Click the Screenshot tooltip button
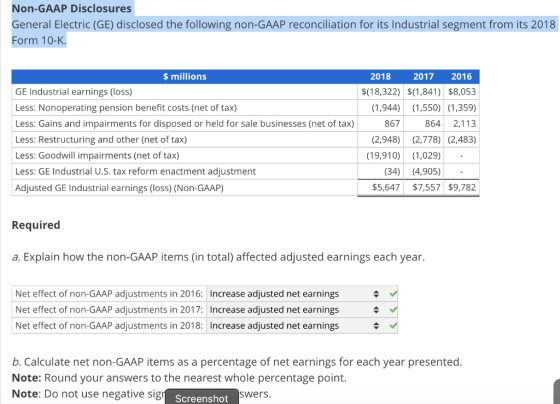This screenshot has width=560, height=404. tap(202, 398)
